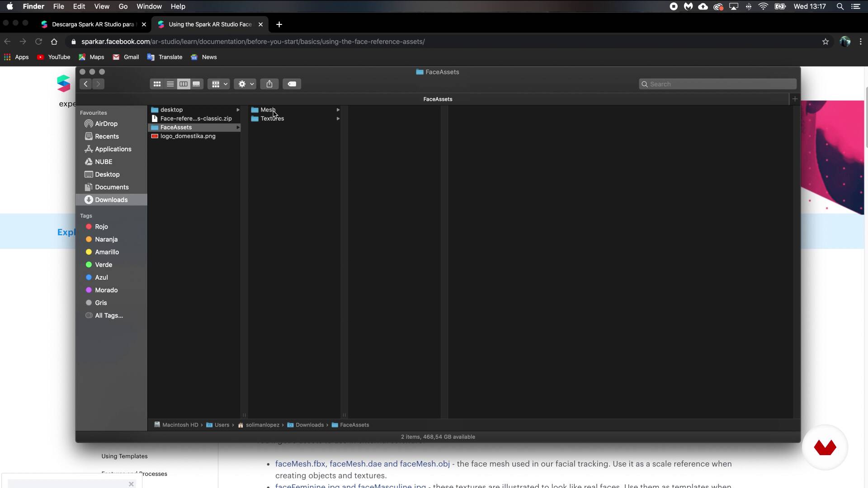
Task: Open the group-by dropdown in toolbar
Action: click(x=219, y=84)
